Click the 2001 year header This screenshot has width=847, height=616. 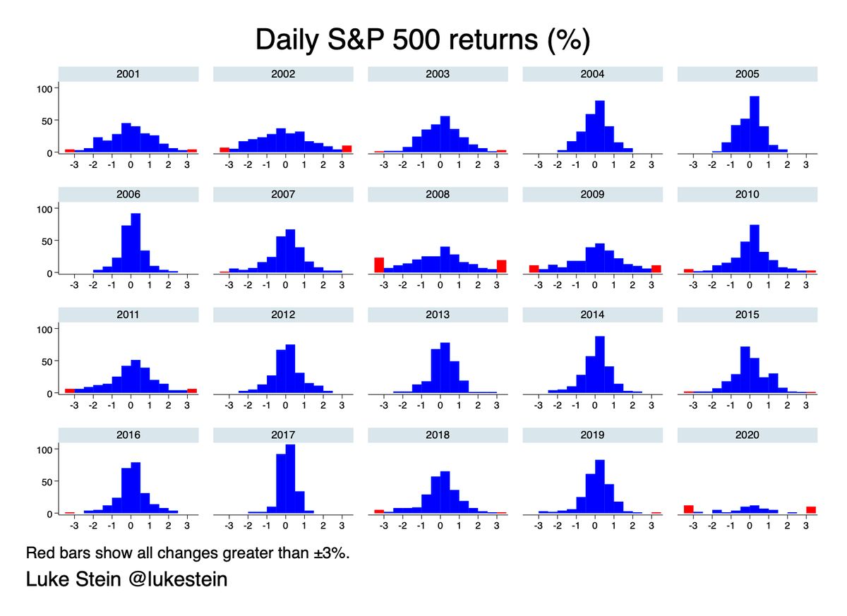(128, 73)
